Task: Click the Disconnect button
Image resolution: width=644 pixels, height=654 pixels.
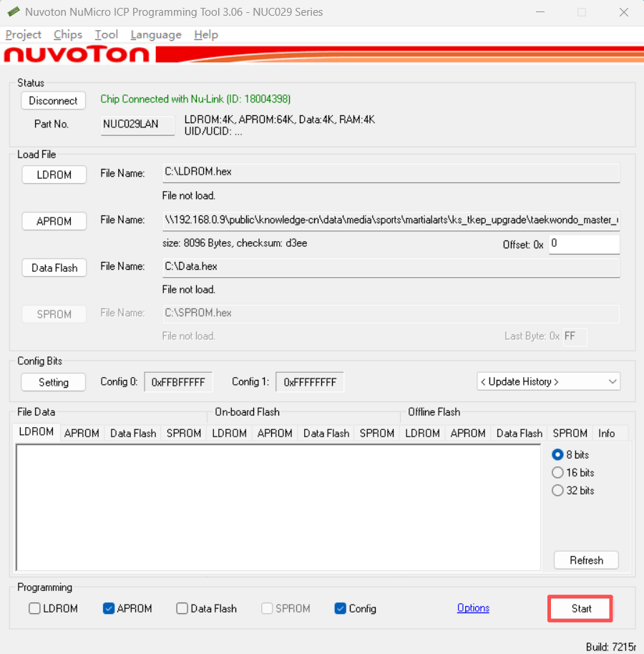Action: (x=53, y=101)
